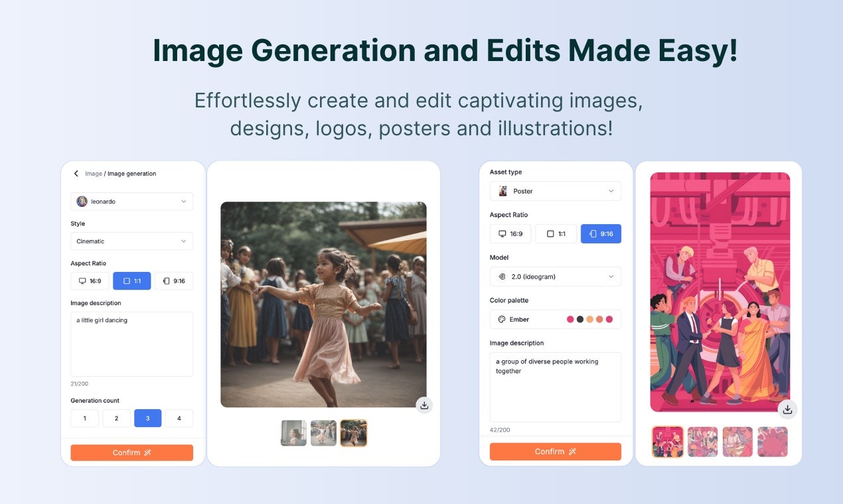Click the Model label

coord(499,257)
